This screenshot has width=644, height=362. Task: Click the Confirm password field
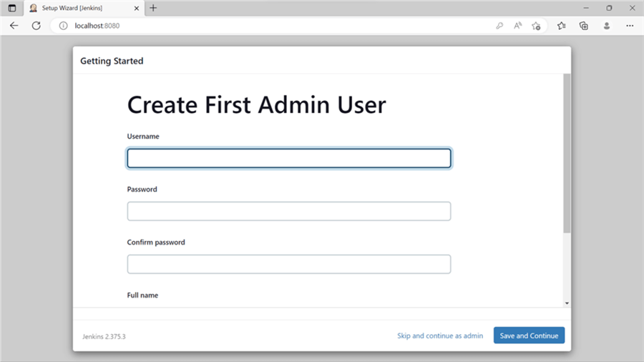point(289,264)
